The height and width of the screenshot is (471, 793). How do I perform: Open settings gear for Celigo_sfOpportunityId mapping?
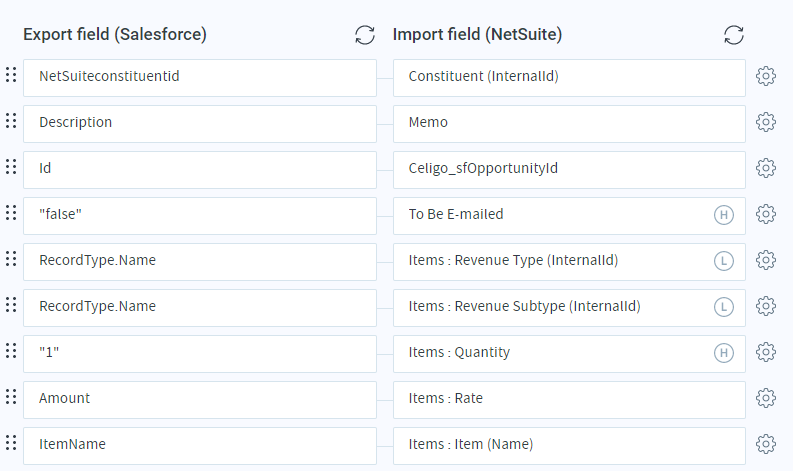click(x=766, y=168)
